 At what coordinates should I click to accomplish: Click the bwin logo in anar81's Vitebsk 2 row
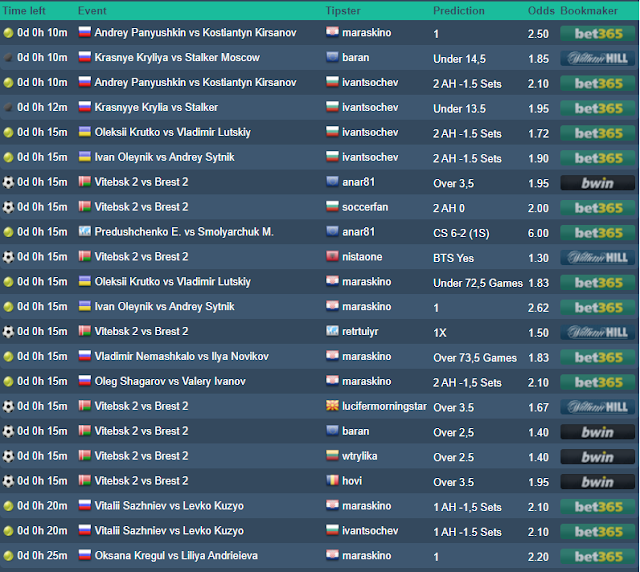[598, 183]
